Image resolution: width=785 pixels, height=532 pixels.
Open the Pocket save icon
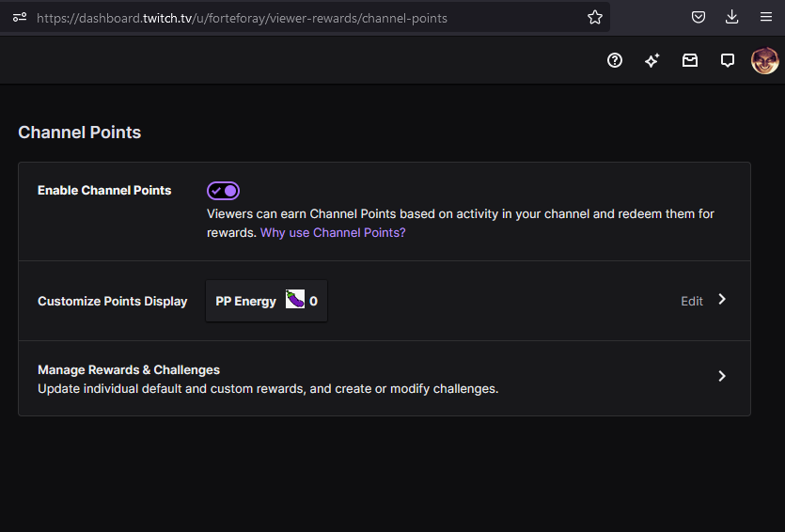click(699, 18)
